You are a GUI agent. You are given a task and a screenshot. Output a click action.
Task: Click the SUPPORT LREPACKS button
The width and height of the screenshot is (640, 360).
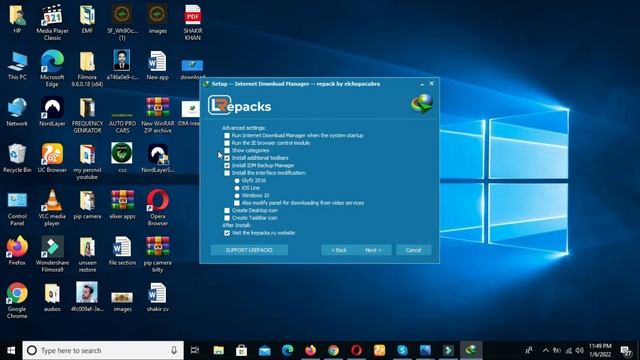(249, 250)
